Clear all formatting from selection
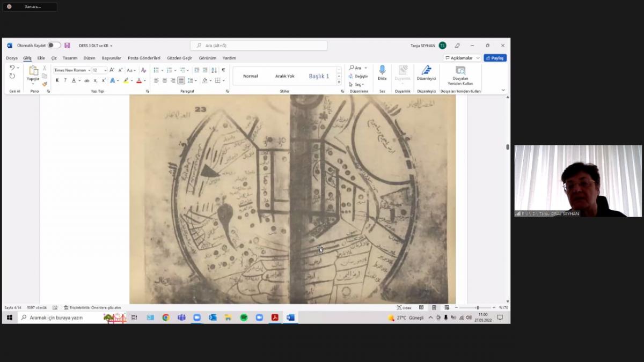 (x=143, y=70)
